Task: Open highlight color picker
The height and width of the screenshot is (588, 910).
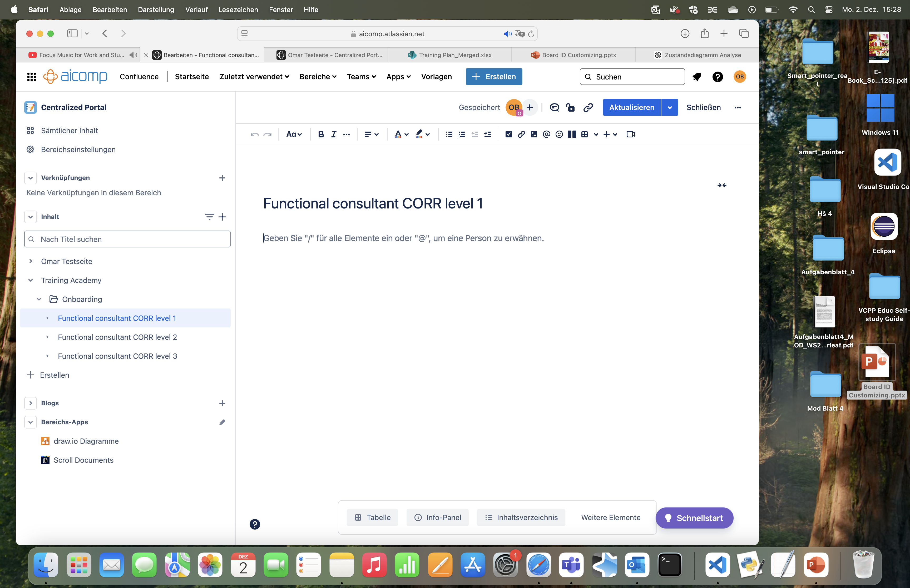Action: (423, 134)
